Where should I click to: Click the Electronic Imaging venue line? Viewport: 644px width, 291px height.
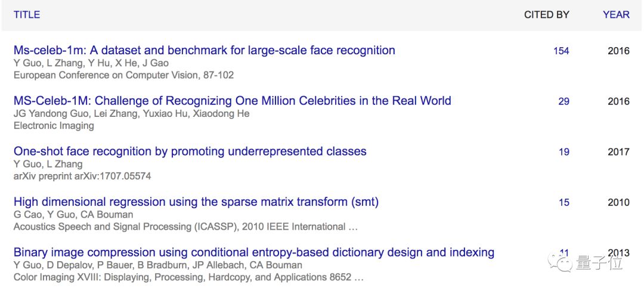point(54,126)
